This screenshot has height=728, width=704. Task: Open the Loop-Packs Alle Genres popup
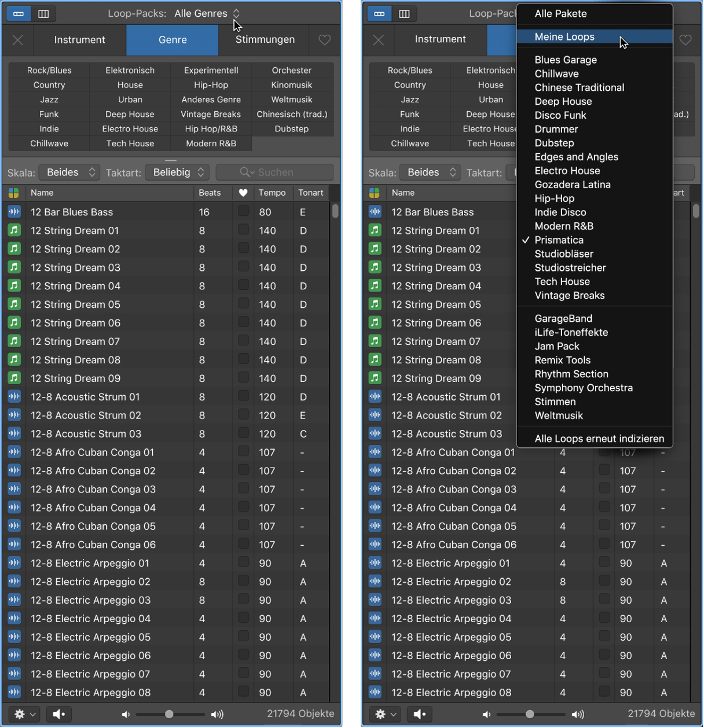coord(207,13)
